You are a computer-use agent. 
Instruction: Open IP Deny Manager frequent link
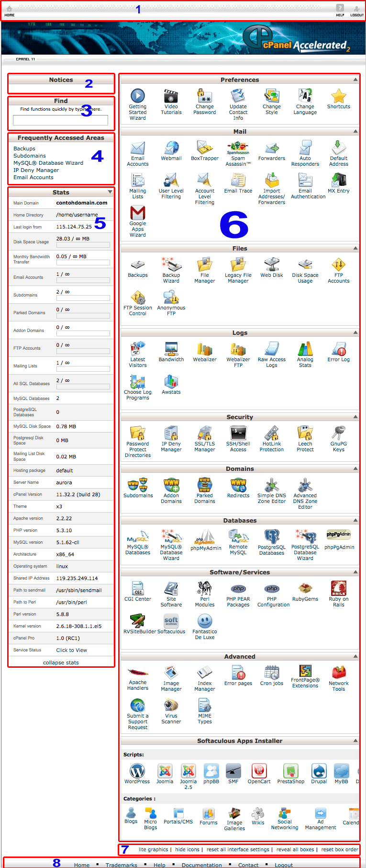[36, 170]
